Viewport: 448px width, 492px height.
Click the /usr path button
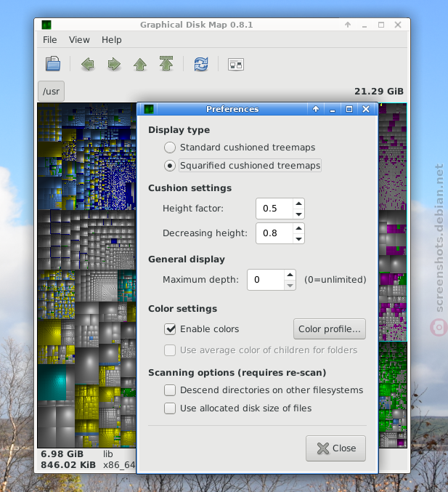[51, 92]
